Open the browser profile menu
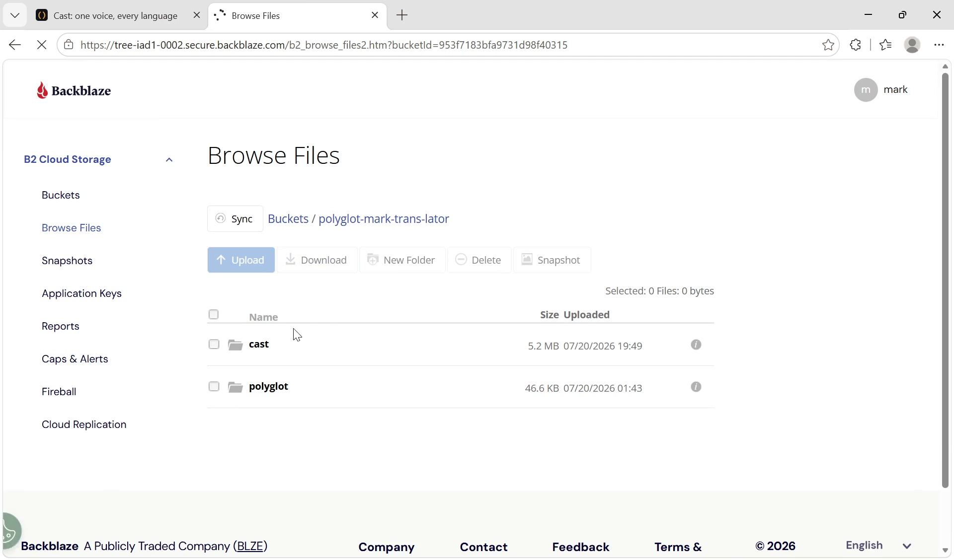 click(x=912, y=45)
